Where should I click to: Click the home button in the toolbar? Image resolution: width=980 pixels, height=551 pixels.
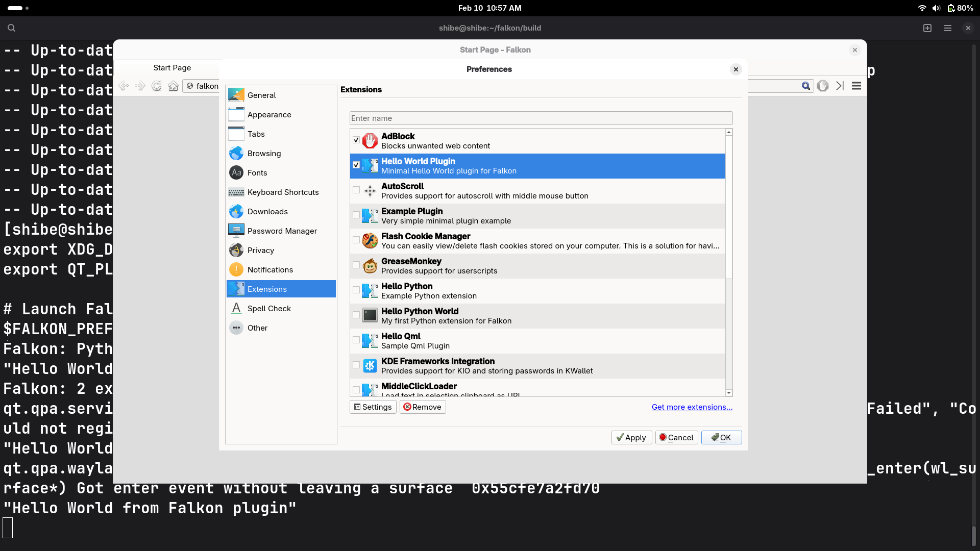point(173,86)
